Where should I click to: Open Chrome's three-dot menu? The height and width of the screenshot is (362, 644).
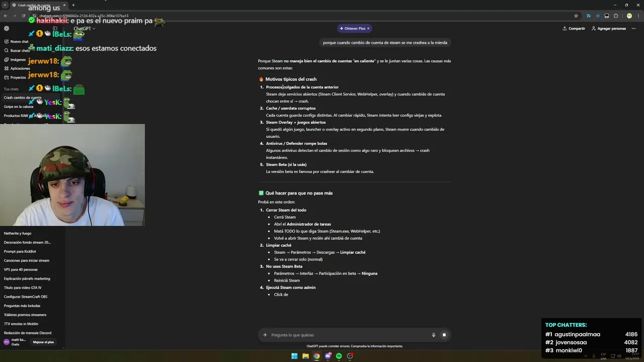point(638,16)
